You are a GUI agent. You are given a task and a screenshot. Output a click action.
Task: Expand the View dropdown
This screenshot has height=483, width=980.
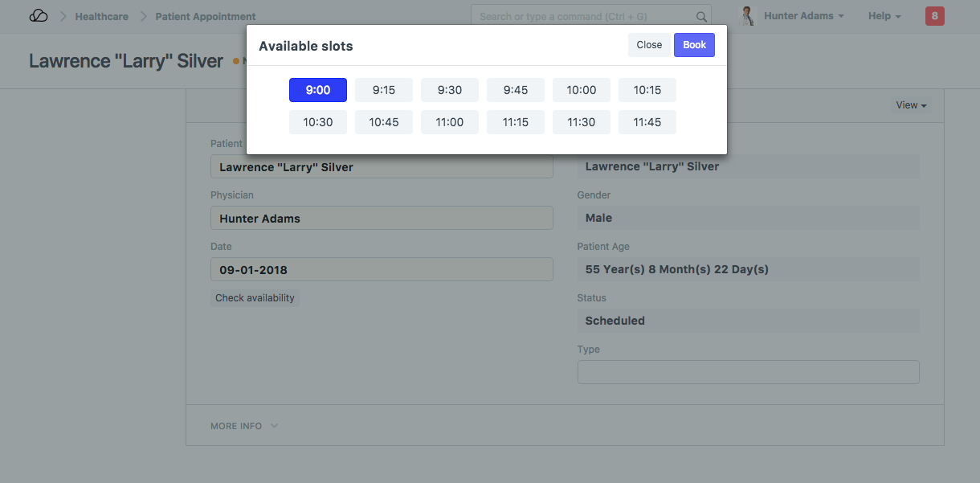click(x=911, y=105)
